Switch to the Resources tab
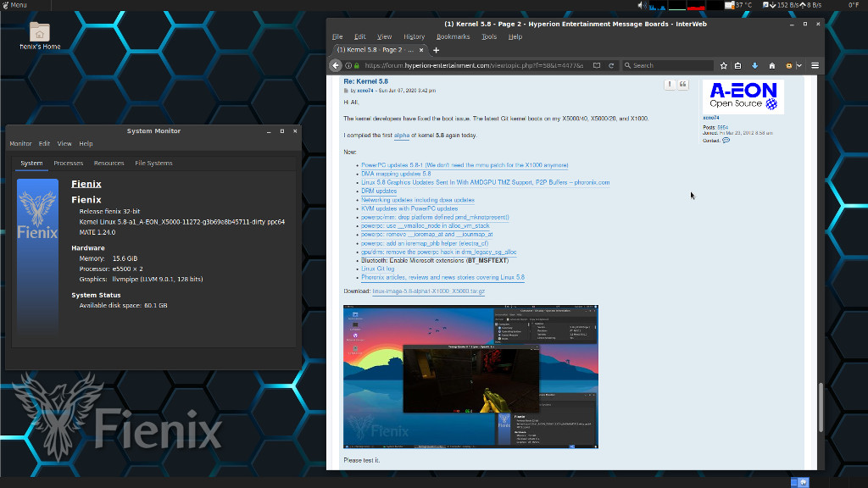 108,164
